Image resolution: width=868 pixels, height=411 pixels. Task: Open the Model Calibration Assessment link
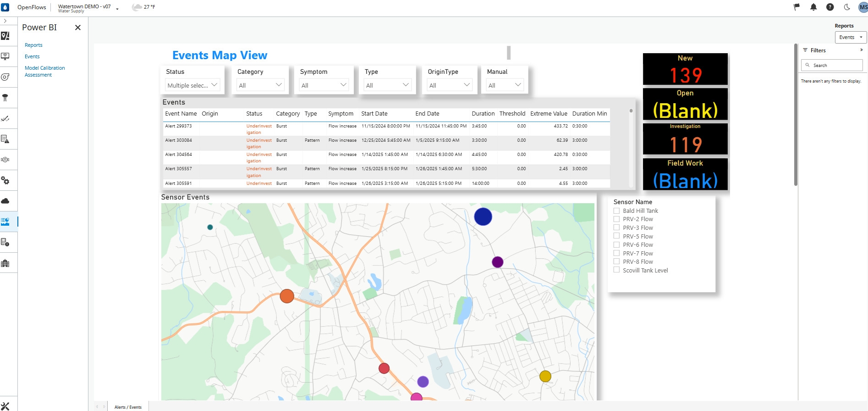tap(44, 71)
